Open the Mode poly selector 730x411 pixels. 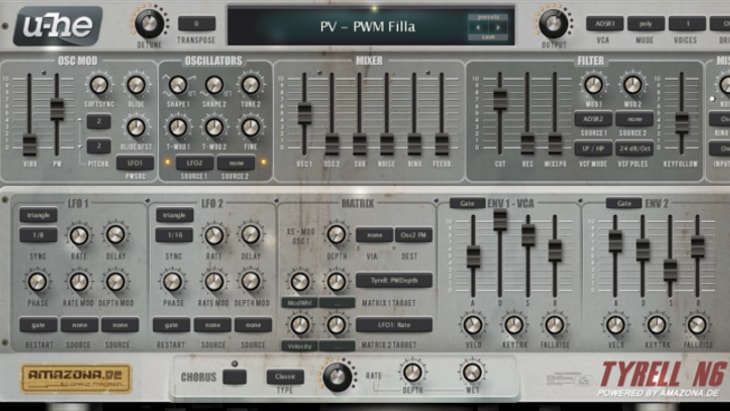[x=646, y=24]
